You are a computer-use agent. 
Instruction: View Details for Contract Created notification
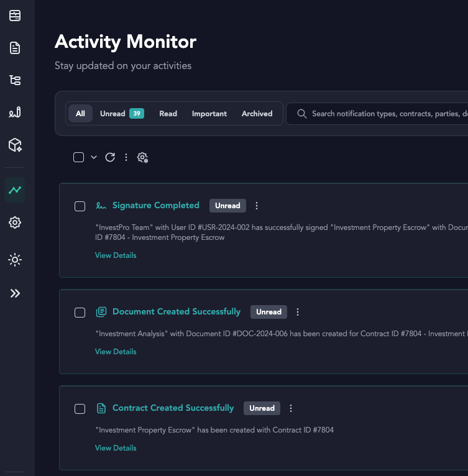coord(116,448)
